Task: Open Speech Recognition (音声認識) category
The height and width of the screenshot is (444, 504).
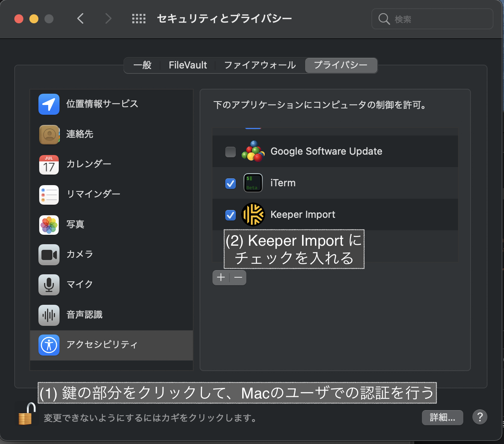Action: point(84,315)
